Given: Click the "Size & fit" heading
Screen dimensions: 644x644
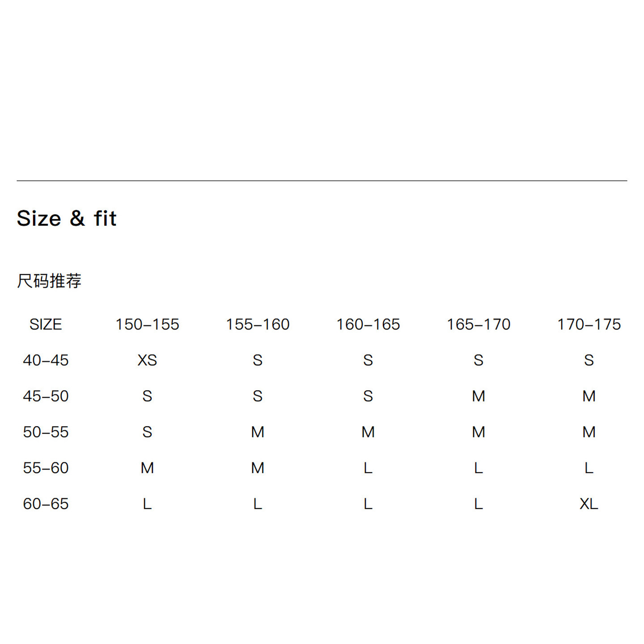Looking at the screenshot, I should click(67, 219).
